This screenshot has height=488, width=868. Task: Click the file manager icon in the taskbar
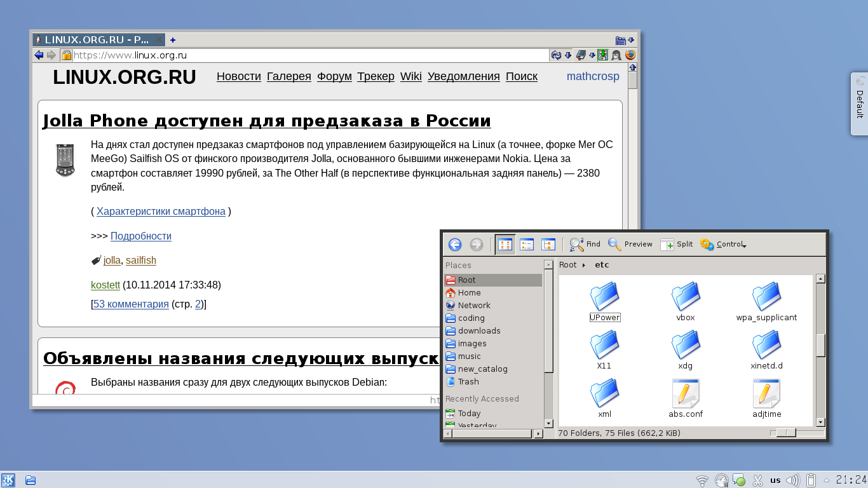30,480
